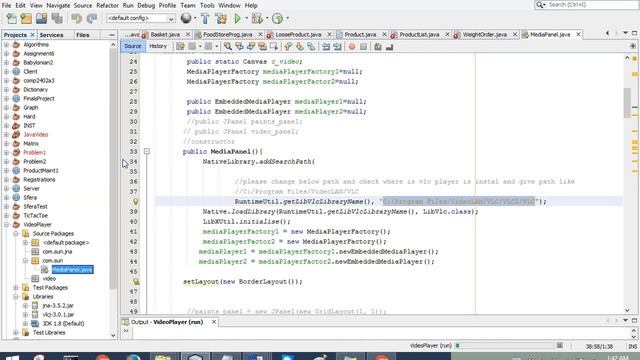Click the editor vertical scrollbar thumb
This screenshot has height=360, width=640.
[627, 103]
